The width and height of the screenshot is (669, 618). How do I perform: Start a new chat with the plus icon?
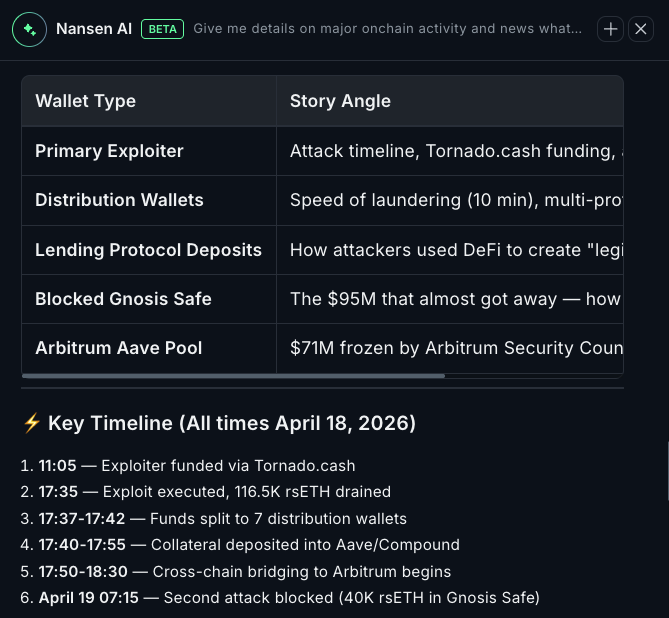point(610,29)
